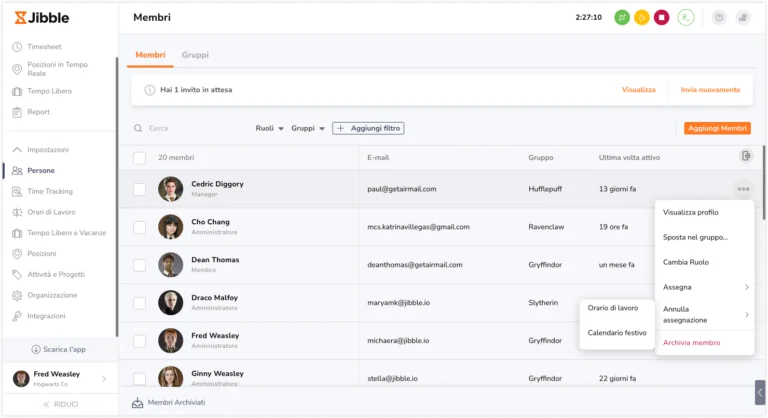Click the Aggiungi Membri button
This screenshot has width=768, height=418.
[x=717, y=128]
